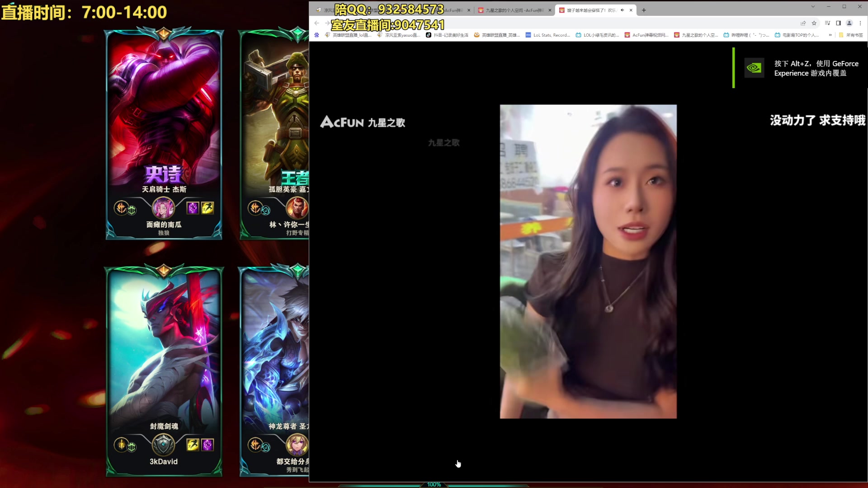This screenshot has width=868, height=488.
Task: Click 3kDavid card secondary rune tree icon
Action: pos(132,447)
